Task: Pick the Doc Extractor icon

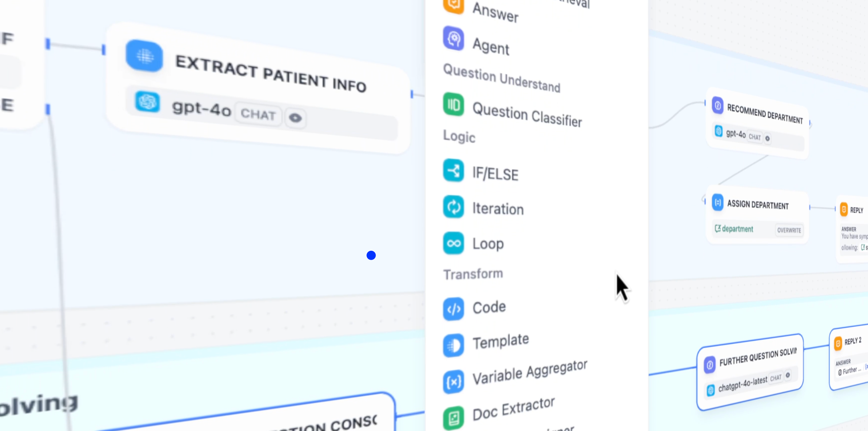Action: coord(454,418)
